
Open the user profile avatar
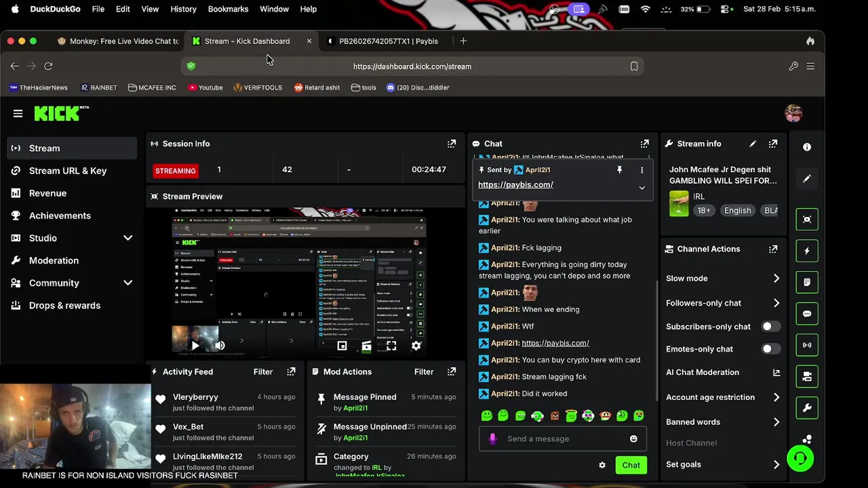tap(793, 113)
